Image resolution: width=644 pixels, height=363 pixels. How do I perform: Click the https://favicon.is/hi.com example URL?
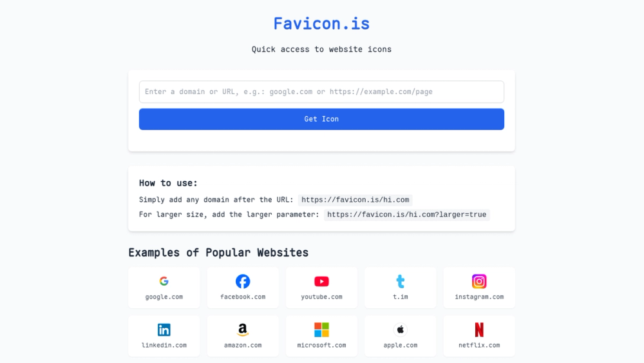tap(355, 200)
